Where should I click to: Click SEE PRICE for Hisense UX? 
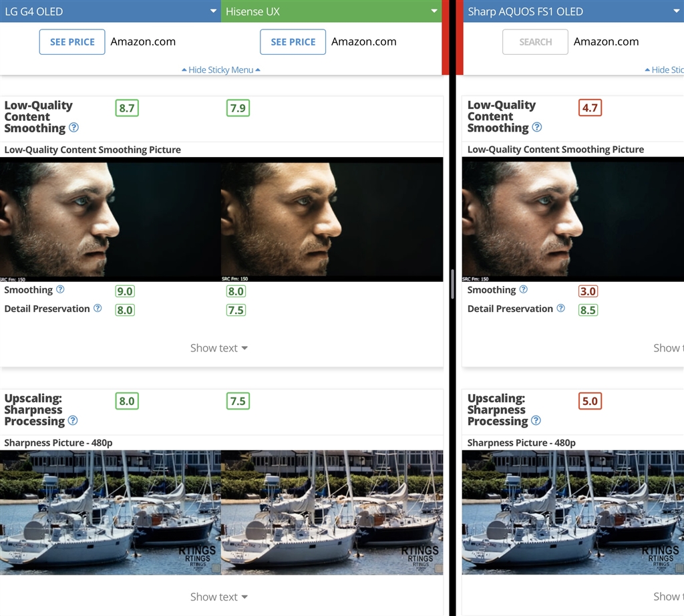[293, 42]
